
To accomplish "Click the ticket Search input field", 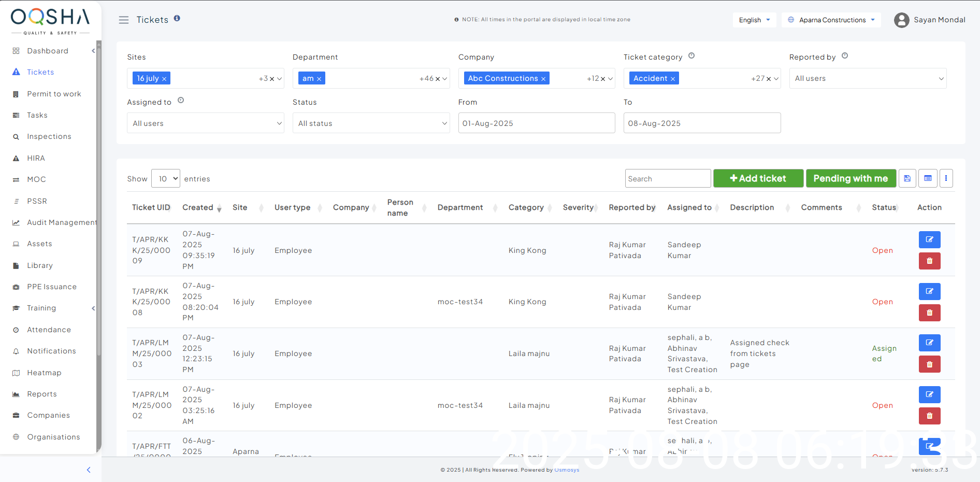I will tap(667, 179).
